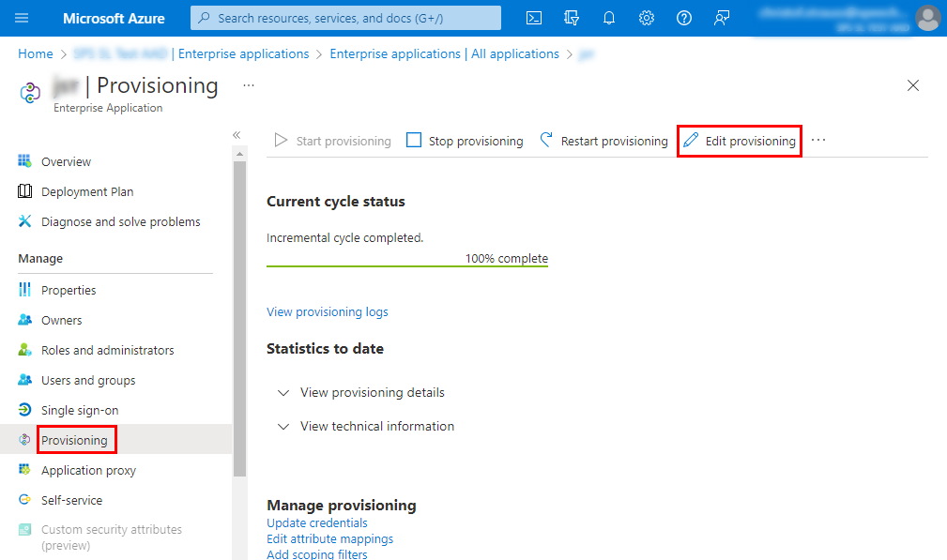
Task: Expand View technical information
Action: coord(366,427)
